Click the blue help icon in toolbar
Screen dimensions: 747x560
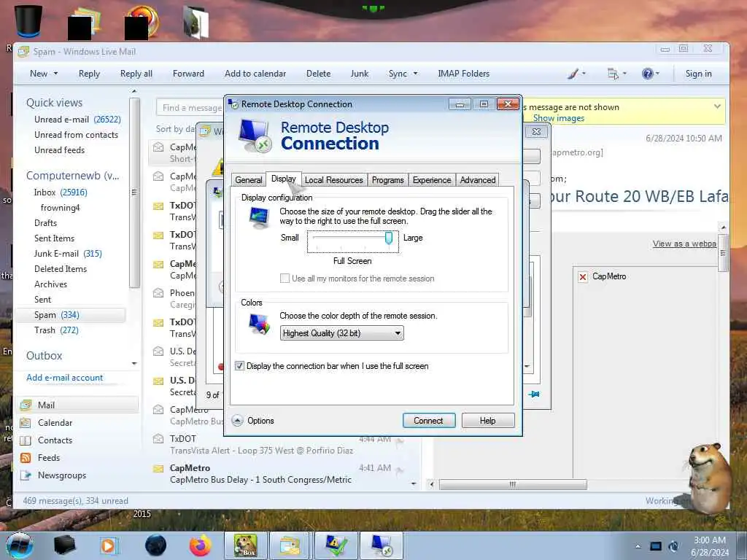click(647, 74)
